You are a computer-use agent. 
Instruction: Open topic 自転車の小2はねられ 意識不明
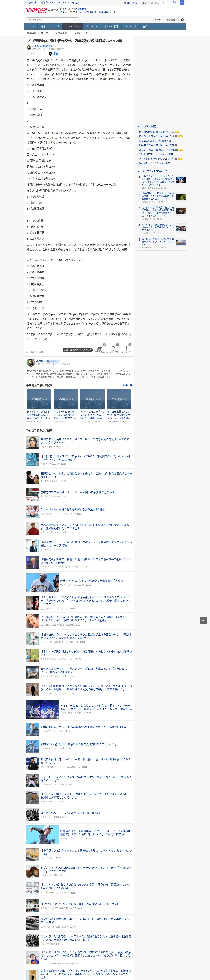155,141
